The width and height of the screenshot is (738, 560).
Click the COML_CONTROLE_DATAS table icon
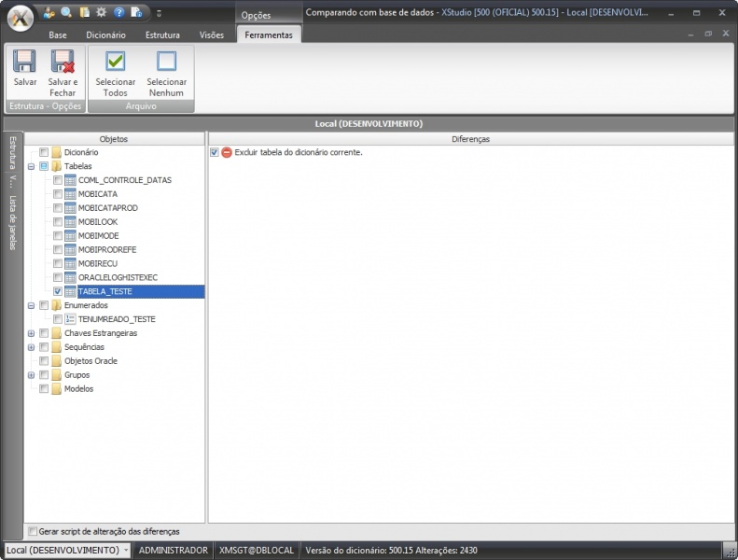pyautogui.click(x=70, y=180)
